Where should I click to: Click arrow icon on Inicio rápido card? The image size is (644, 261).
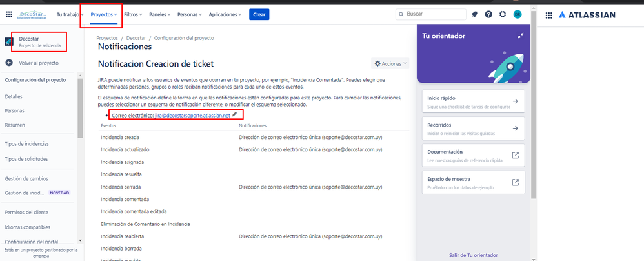(516, 101)
